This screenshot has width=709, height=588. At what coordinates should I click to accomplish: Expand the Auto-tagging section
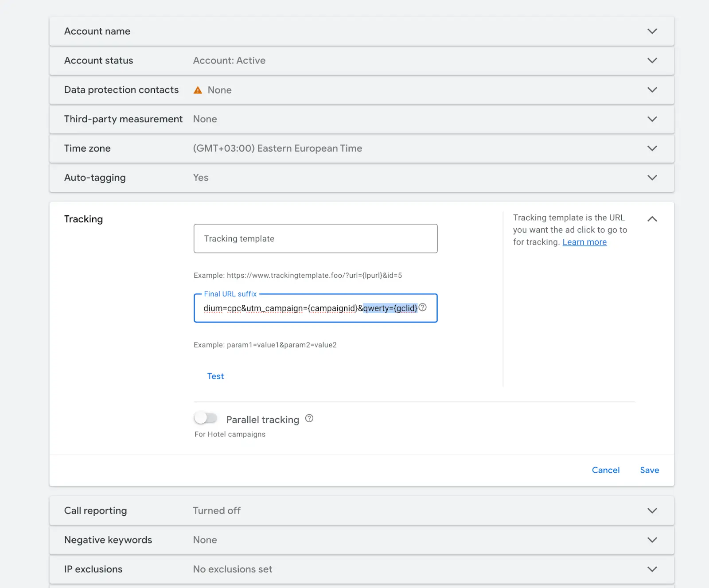[x=652, y=178]
